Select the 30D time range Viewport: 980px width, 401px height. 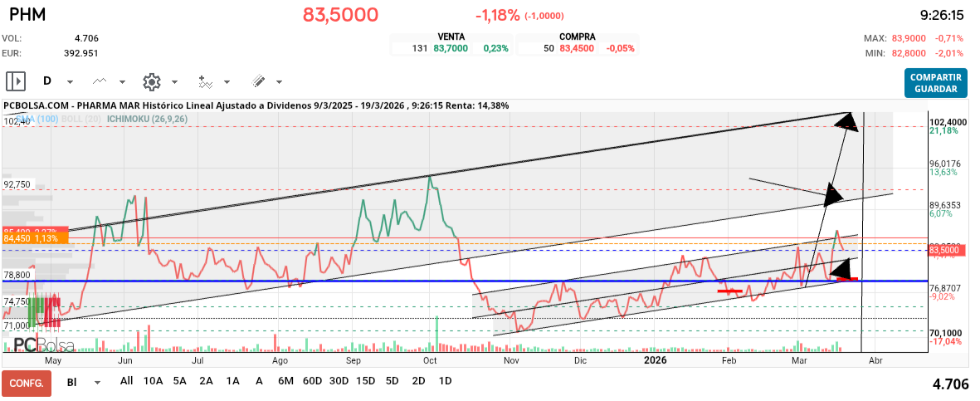(339, 380)
